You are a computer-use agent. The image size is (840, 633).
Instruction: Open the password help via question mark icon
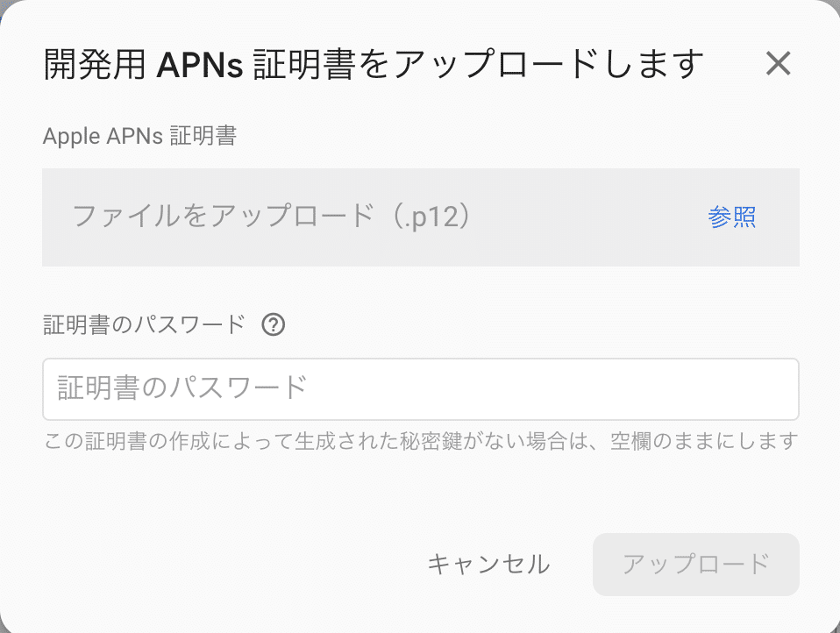[274, 324]
